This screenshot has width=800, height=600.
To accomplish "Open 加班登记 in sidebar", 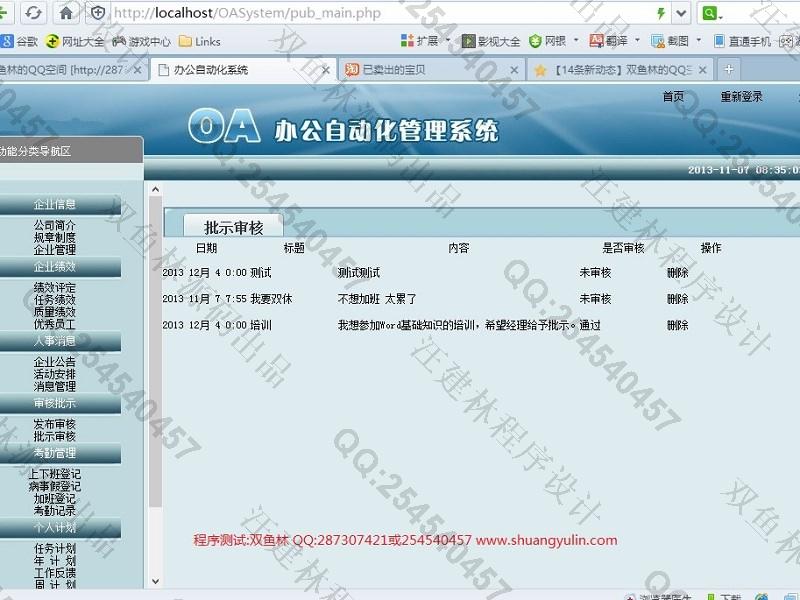I will [x=55, y=498].
